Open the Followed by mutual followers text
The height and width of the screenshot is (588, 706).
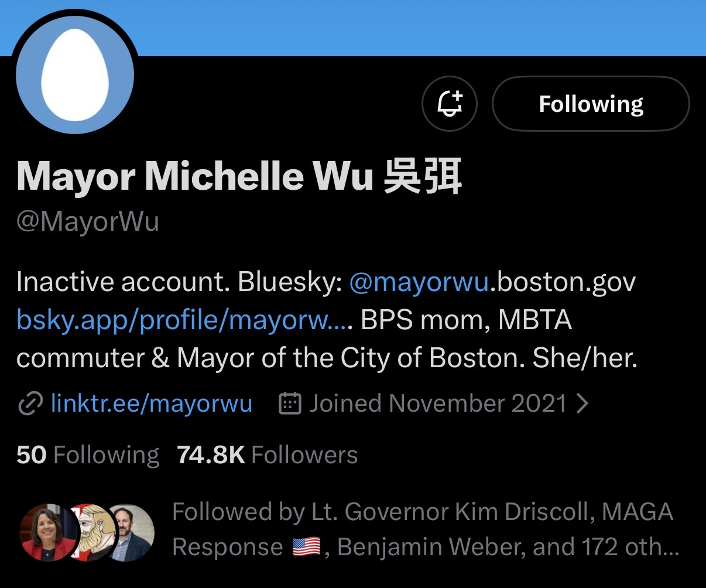pos(426,529)
